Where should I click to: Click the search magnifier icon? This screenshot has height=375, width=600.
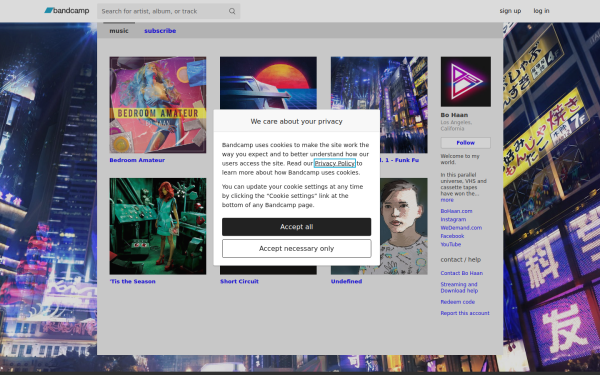232,11
